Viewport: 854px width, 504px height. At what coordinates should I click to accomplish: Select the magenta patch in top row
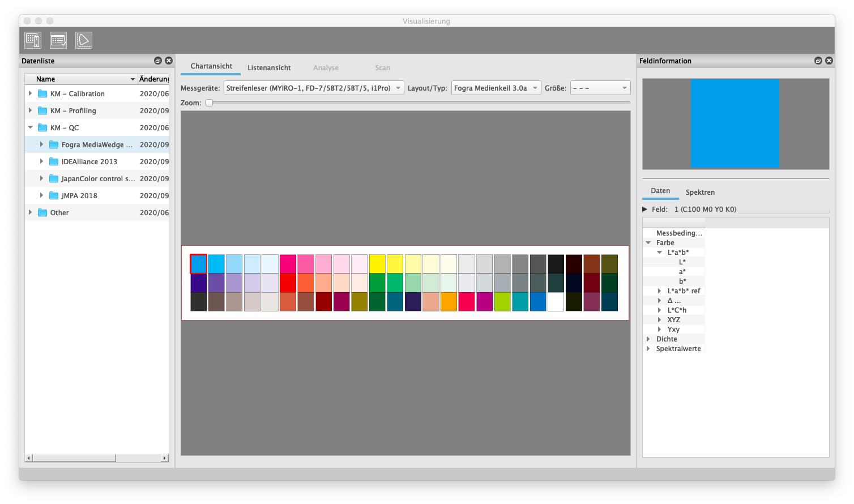288,264
